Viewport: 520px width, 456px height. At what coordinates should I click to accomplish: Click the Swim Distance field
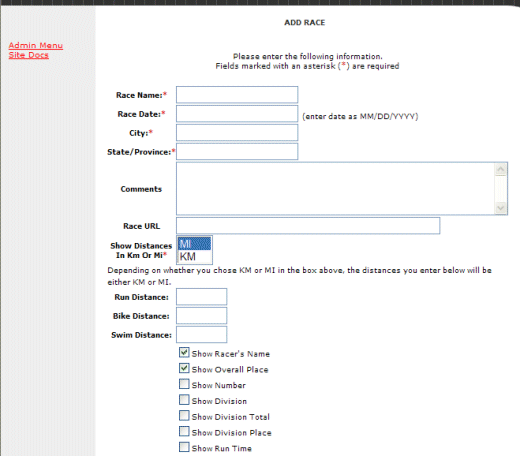pyautogui.click(x=202, y=335)
